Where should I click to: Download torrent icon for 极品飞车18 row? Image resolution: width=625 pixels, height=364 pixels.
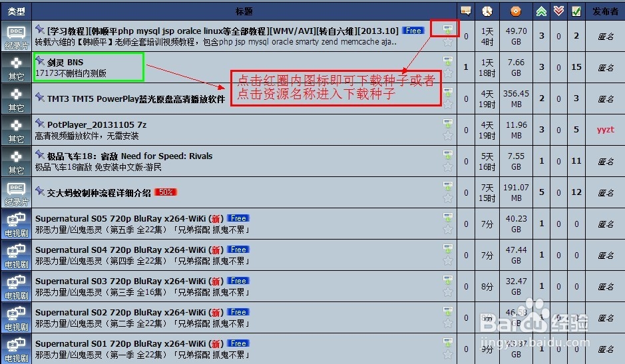[448, 155]
